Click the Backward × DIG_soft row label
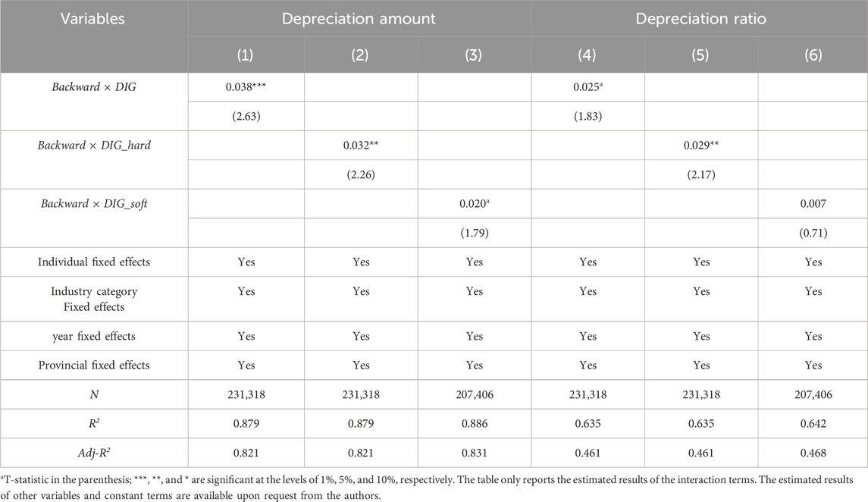 [94, 203]
